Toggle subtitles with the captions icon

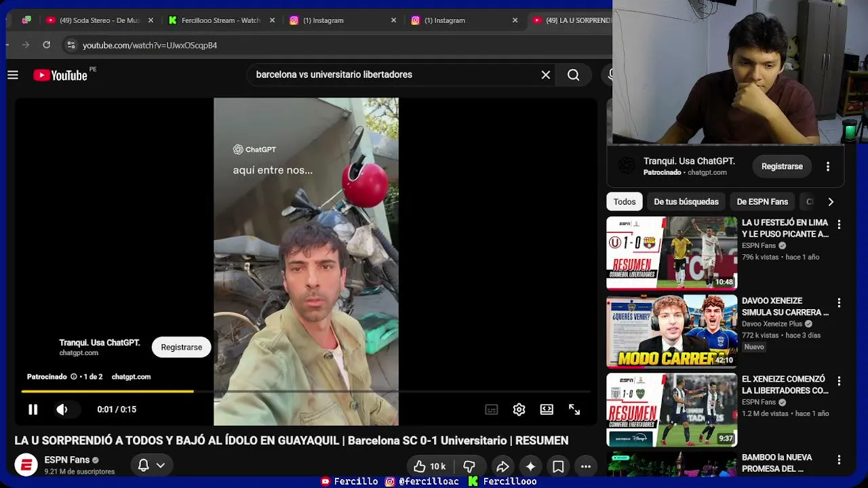(x=492, y=409)
